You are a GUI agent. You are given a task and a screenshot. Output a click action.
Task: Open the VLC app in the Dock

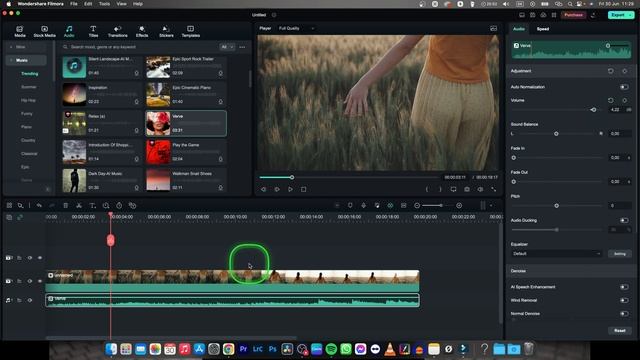point(390,349)
